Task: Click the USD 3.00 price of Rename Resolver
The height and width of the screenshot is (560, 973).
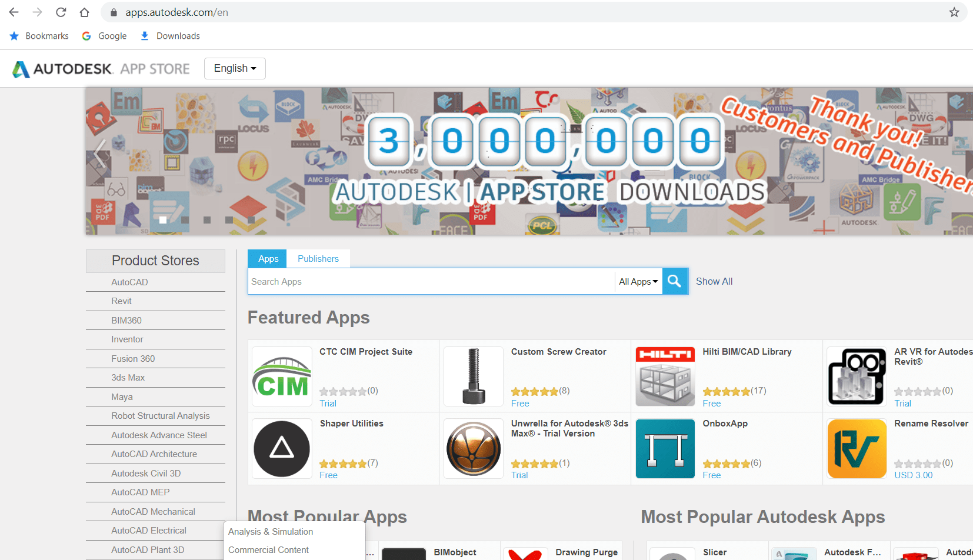Action: click(x=914, y=475)
